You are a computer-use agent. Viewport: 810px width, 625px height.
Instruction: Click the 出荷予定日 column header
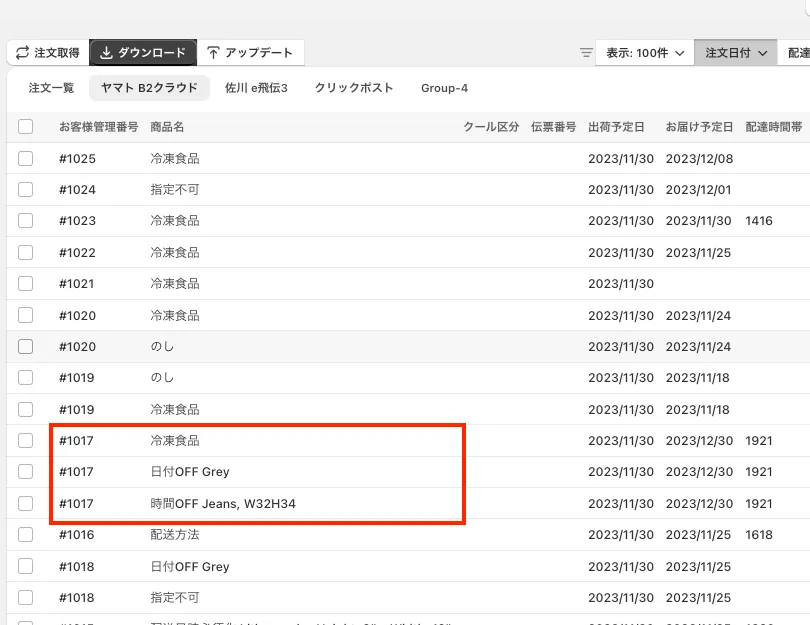(616, 127)
